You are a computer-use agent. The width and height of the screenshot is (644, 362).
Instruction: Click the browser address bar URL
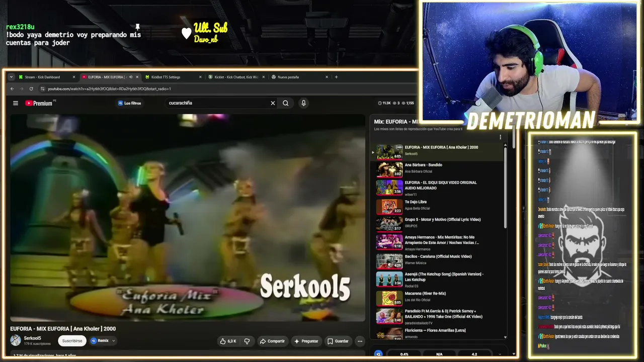tap(109, 89)
